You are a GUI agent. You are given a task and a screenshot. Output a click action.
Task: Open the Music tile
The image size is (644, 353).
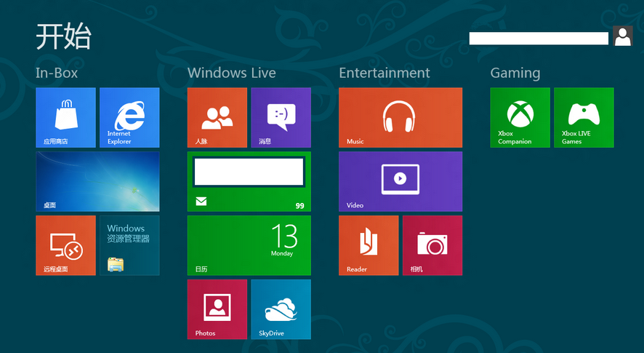[x=401, y=118]
